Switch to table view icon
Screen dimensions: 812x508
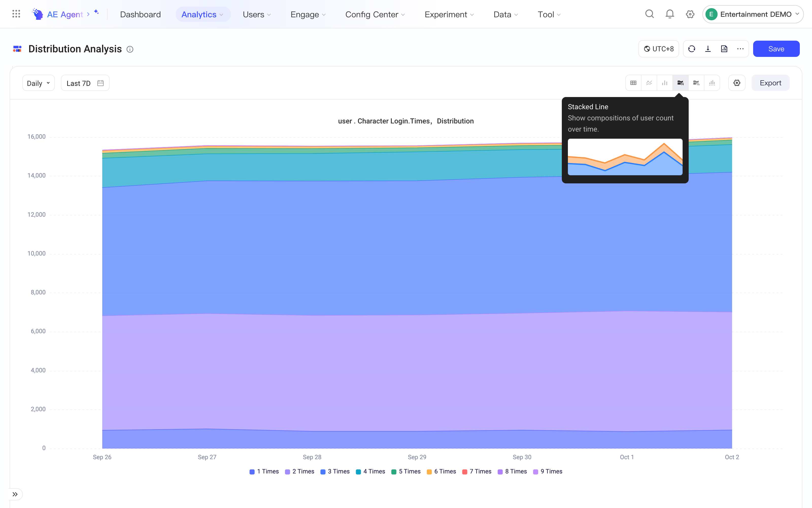coord(633,83)
